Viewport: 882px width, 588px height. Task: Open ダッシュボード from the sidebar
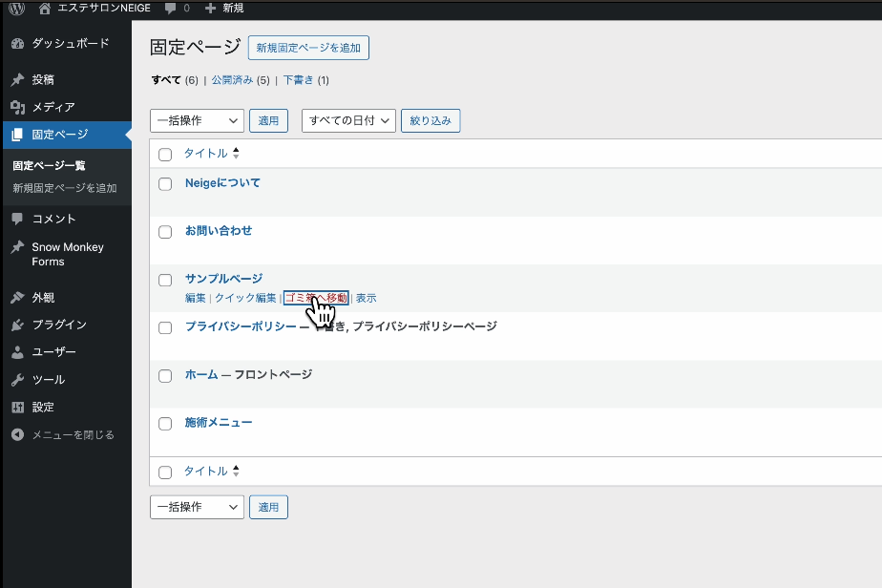coord(70,44)
